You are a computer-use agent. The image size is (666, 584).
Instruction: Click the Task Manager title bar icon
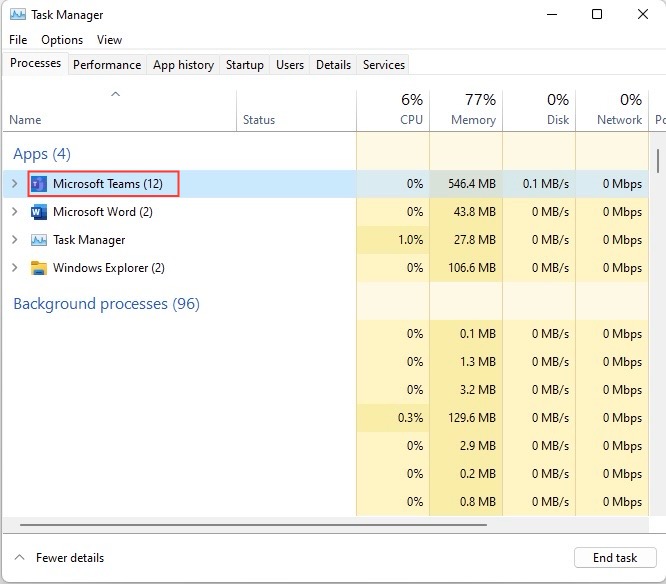[17, 15]
